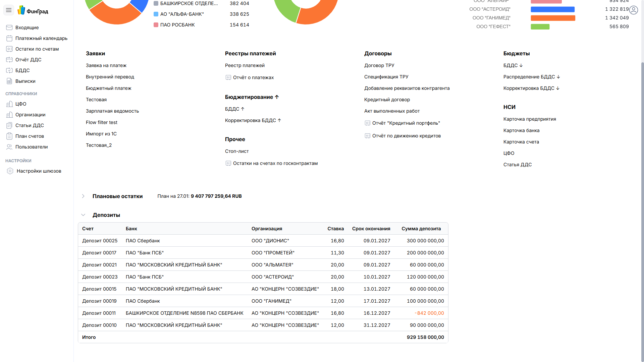644x362 pixels.
Task: Open user profile avatar icon
Action: point(633,10)
